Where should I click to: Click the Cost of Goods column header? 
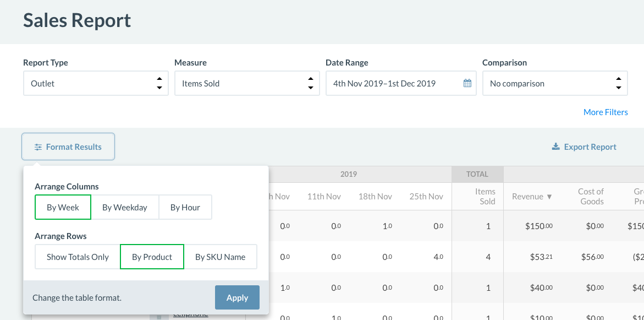(x=591, y=197)
